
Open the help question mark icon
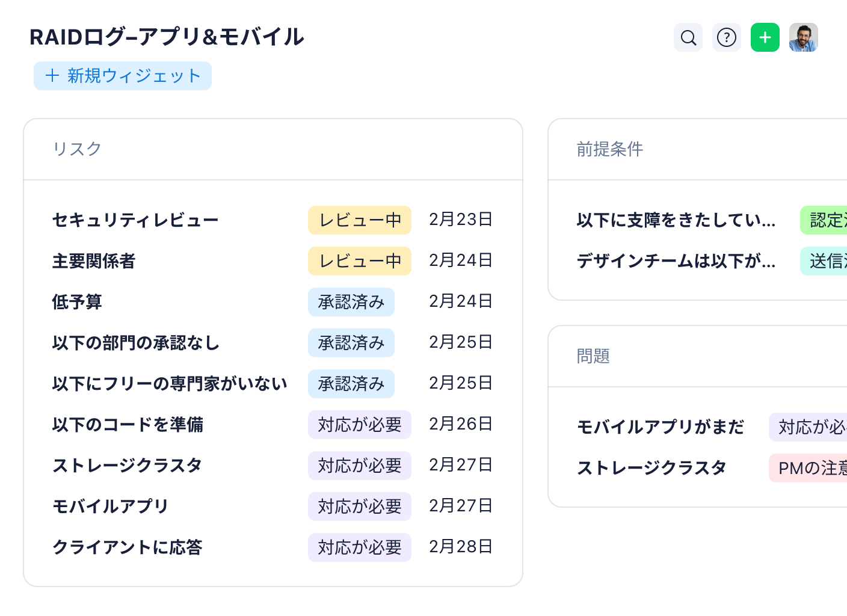727,37
